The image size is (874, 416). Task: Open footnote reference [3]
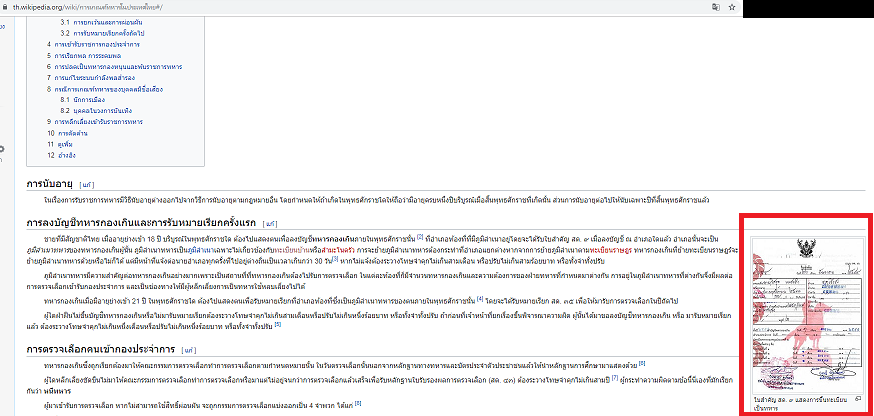click(x=335, y=258)
